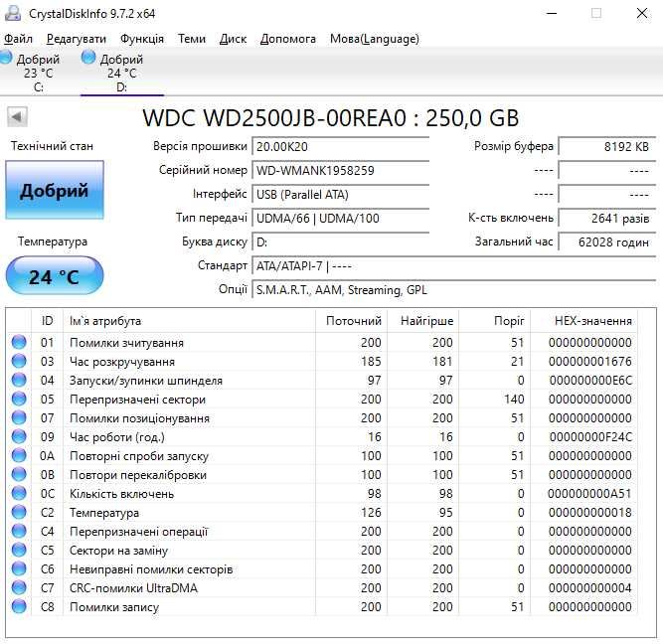Select the Час роботи (год.) attribute row

pyautogui.click(x=322, y=436)
